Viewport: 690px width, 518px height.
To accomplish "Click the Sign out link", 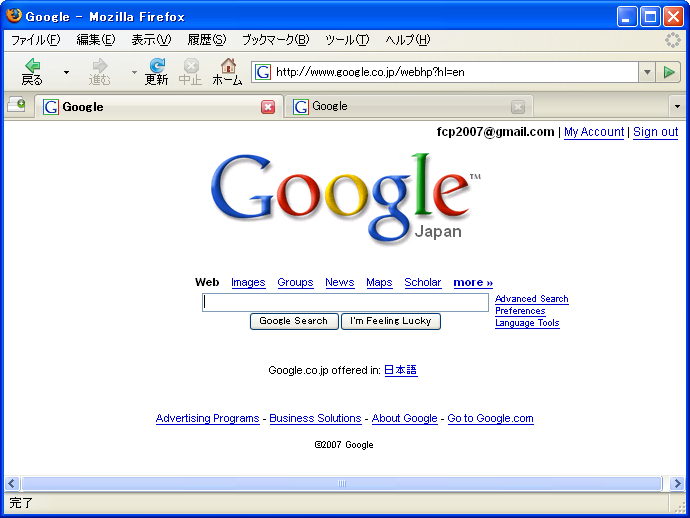I will [656, 132].
